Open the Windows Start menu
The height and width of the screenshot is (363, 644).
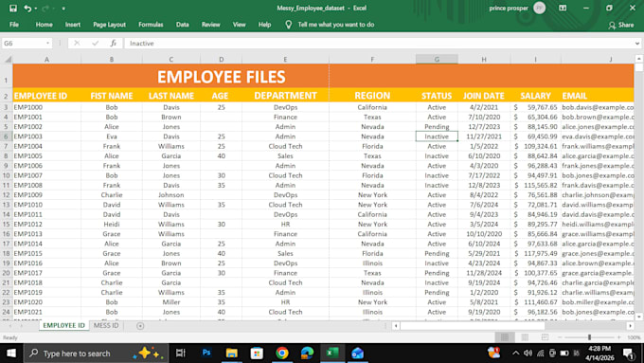click(x=11, y=354)
